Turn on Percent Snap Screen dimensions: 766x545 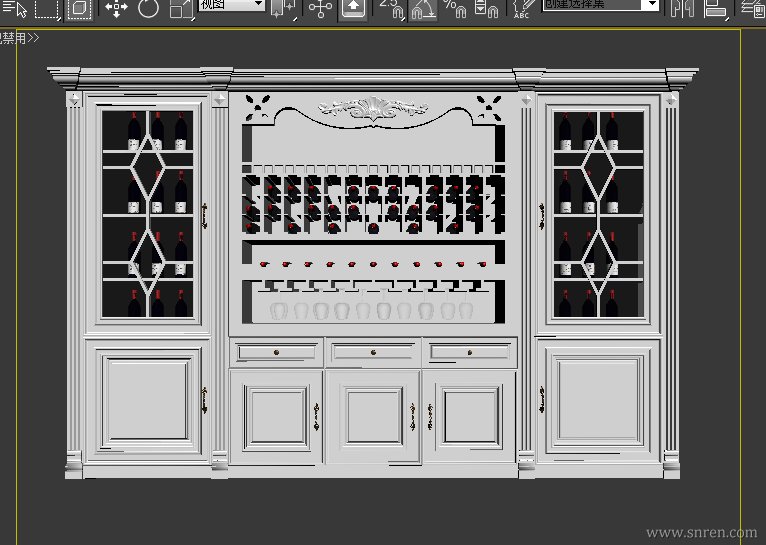(x=455, y=9)
